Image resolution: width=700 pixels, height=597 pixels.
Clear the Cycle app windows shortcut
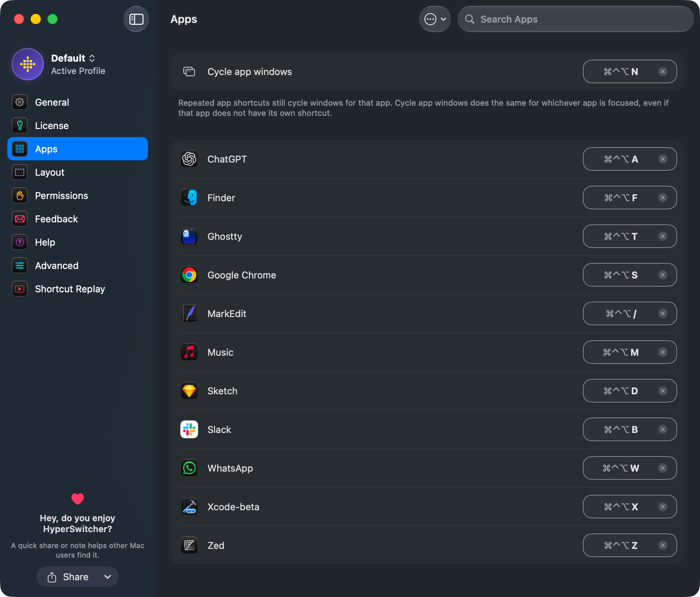pyautogui.click(x=663, y=71)
